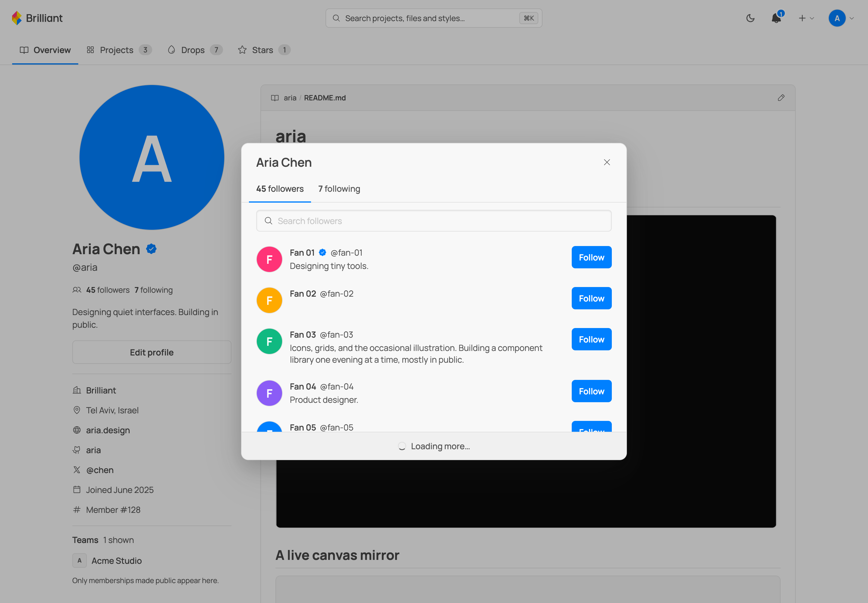Open the 7 following link on profile
This screenshot has height=603, width=868.
pos(153,290)
